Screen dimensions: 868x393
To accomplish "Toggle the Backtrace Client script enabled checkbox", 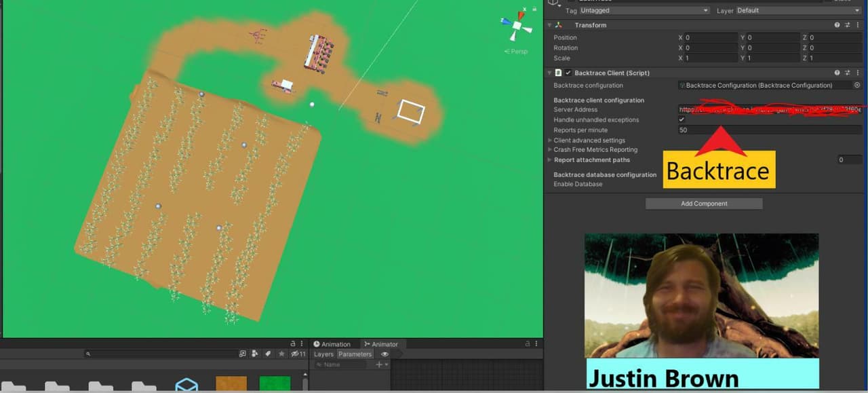I will 568,73.
